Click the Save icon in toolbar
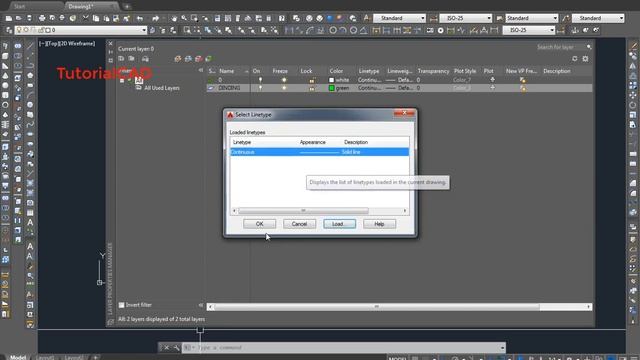 [x=29, y=18]
